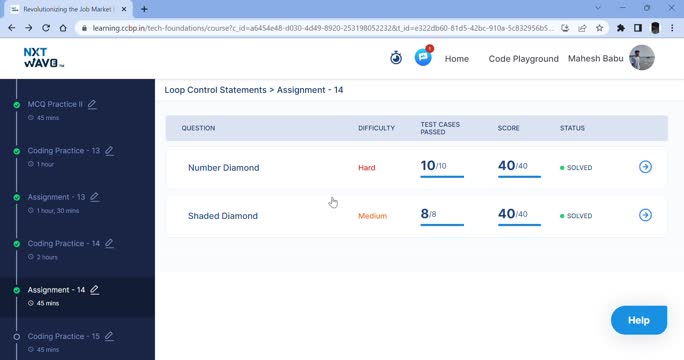The width and height of the screenshot is (684, 360).
Task: Open the stopwatch timer icon in header
Action: (x=396, y=58)
